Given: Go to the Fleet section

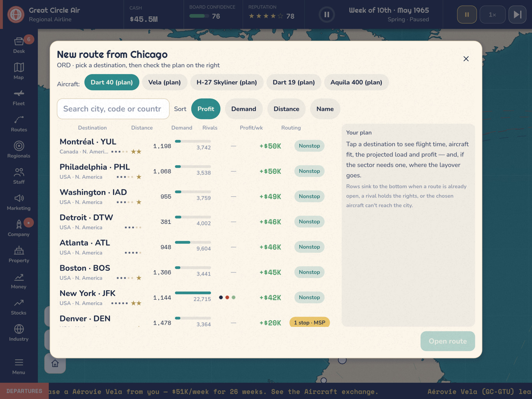Looking at the screenshot, I should 19,97.
